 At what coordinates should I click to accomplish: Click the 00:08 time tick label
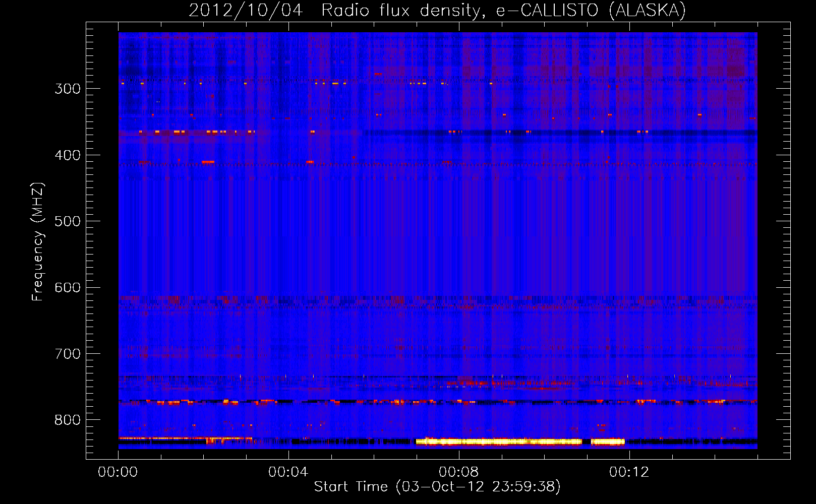click(x=459, y=472)
